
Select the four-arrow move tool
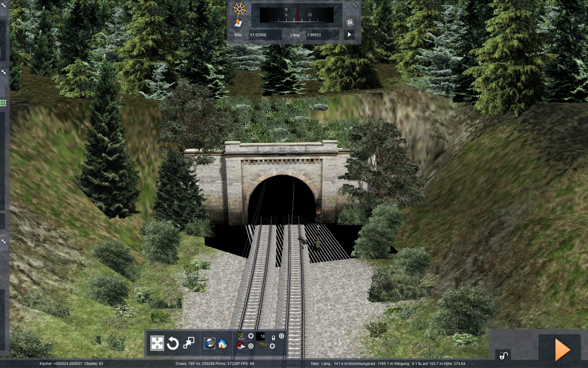[x=157, y=343]
